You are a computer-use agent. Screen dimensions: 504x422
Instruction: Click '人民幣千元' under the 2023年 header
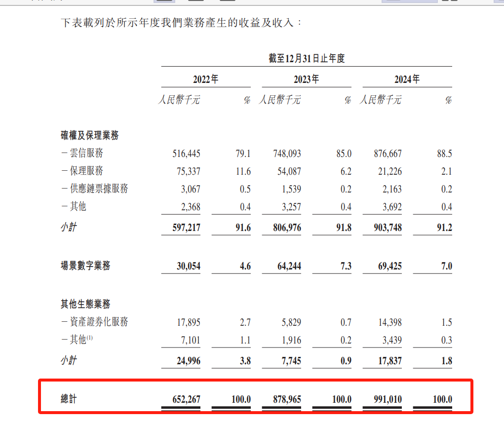point(279,100)
